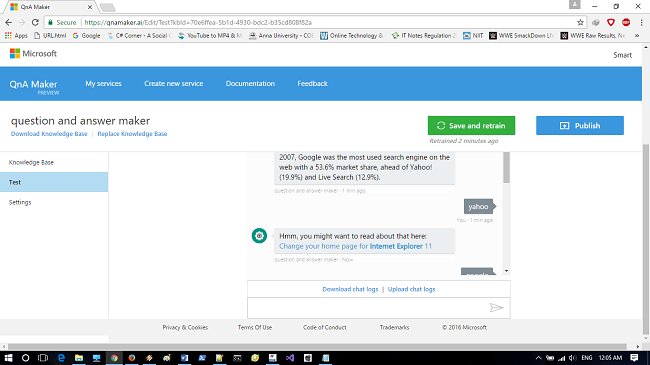Open the YouTube to MP4 bookmark
The image size is (650, 365).
[210, 36]
